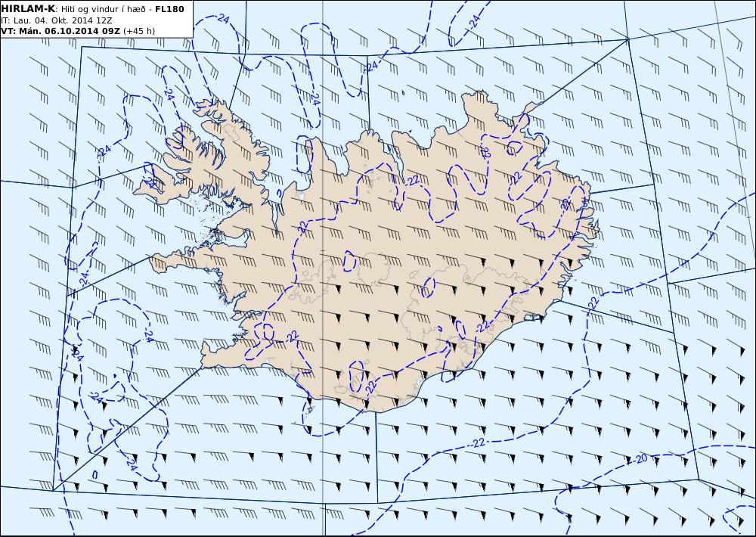Click the HIRLAM-K model title text
756x537 pixels.
point(29,9)
